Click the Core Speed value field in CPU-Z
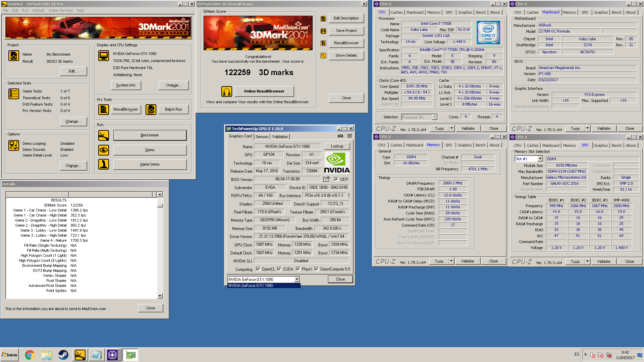The image size is (644, 362). point(417,86)
